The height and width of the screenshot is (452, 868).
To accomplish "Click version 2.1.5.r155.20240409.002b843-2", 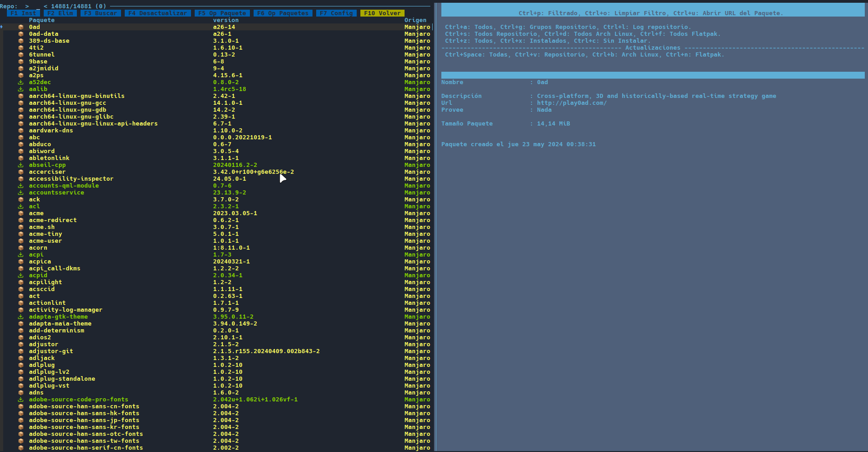I will (x=266, y=351).
